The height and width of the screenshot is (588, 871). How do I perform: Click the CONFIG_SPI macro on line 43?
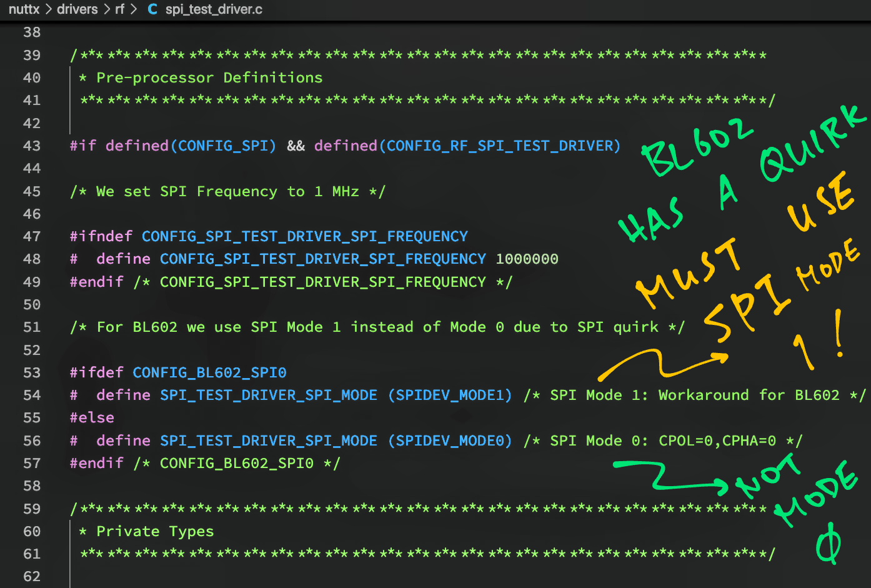[x=223, y=146]
